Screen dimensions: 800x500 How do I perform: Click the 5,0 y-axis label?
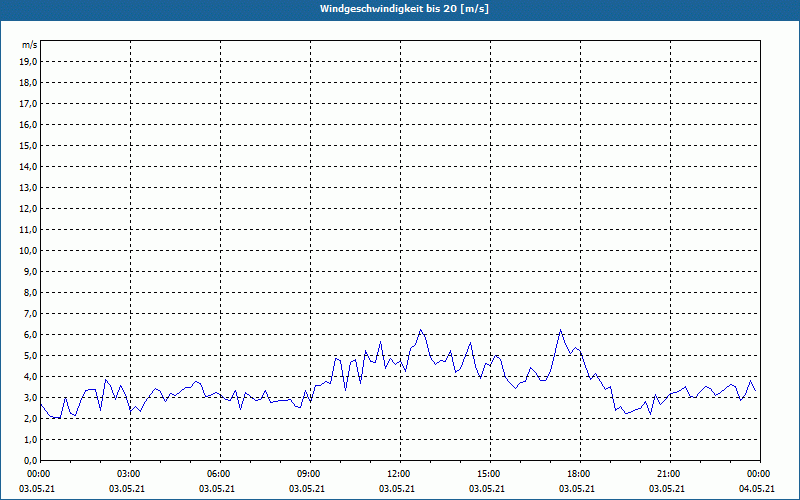[31, 355]
